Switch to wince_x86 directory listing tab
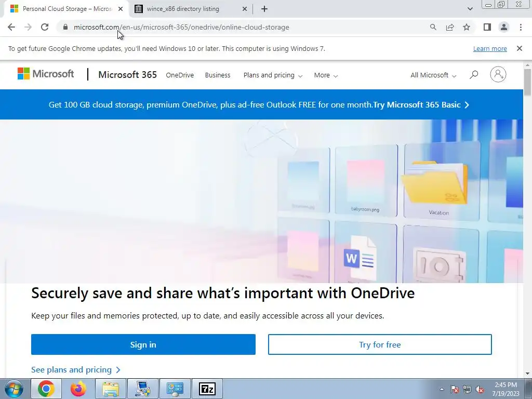Viewport: 532px width, 399px height. pyautogui.click(x=190, y=9)
